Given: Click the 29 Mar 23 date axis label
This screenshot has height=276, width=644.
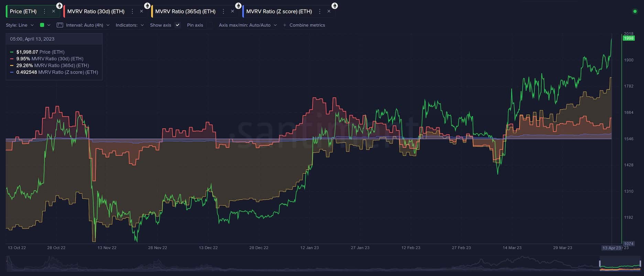Looking at the screenshot, I should [x=563, y=248].
